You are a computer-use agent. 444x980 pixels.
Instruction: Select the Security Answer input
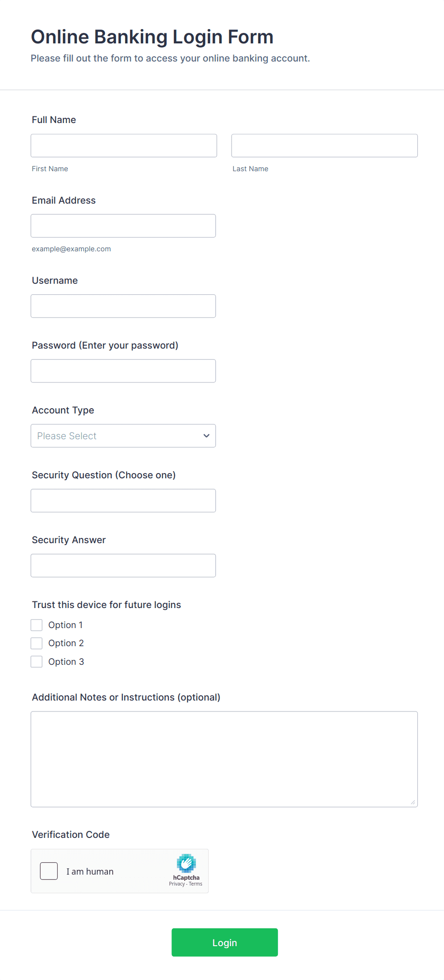[x=123, y=566]
